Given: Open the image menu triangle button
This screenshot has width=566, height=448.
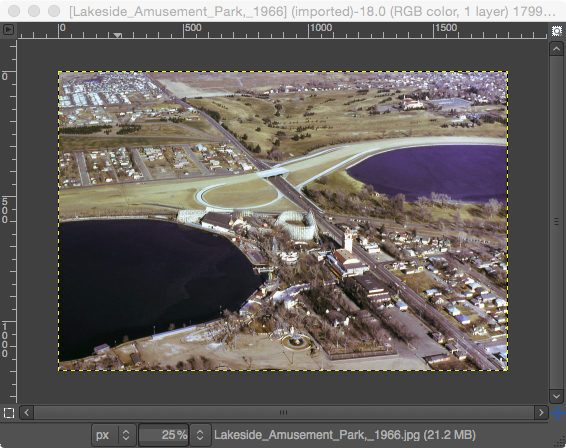Looking at the screenshot, I should pos(8,30).
